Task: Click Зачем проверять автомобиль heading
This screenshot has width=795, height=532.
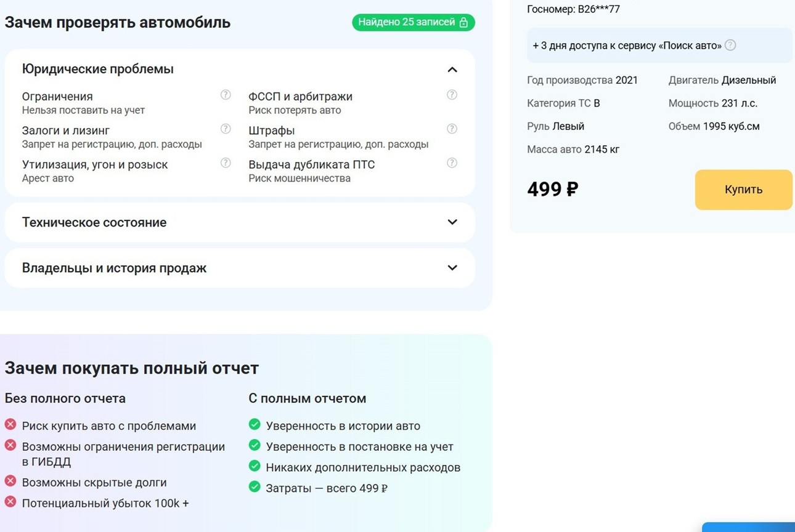Action: tap(118, 23)
